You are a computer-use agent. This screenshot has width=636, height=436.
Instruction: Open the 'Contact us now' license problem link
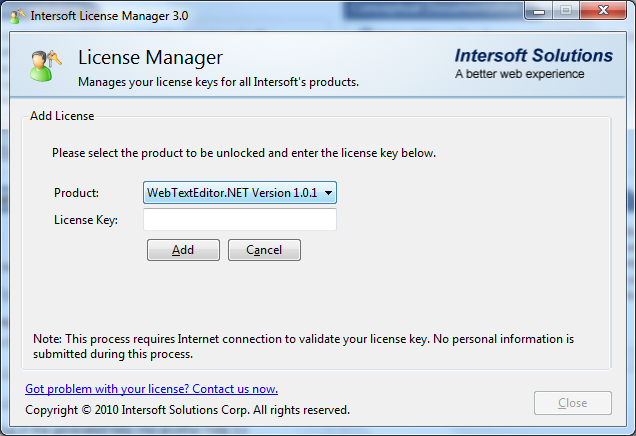click(x=151, y=388)
